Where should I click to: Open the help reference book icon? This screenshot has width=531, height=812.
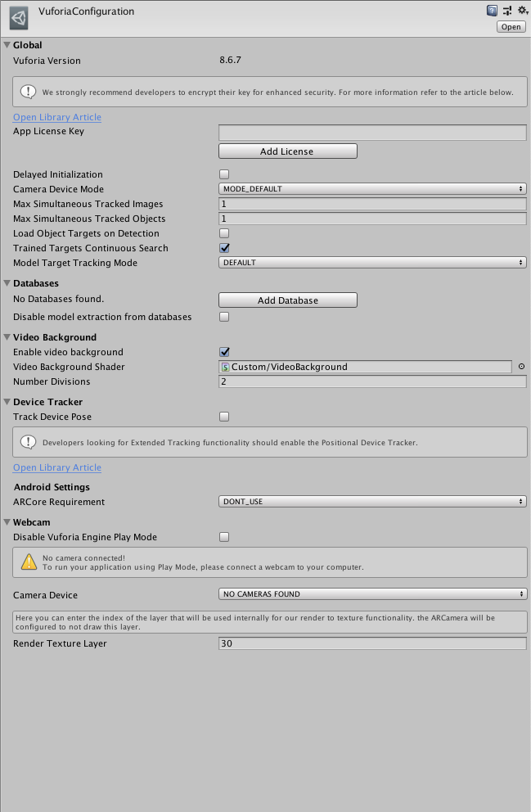492,11
